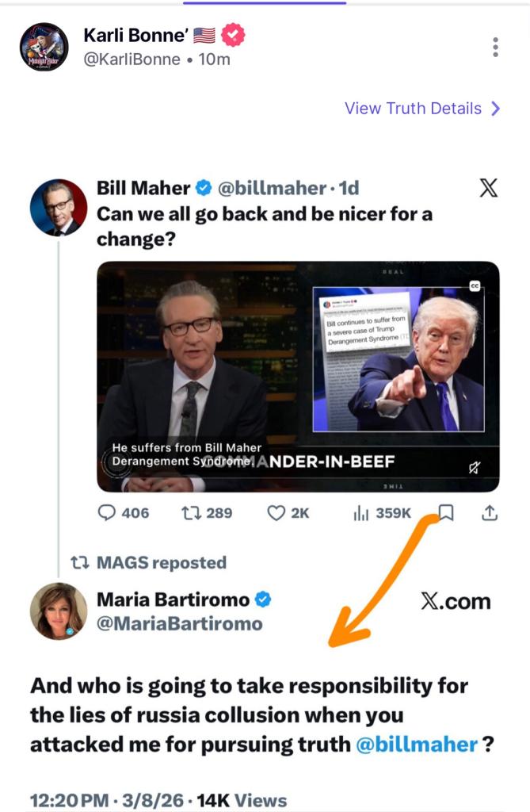Open the @MariaBartiromo handle
This screenshot has height=812, width=530.
point(179,624)
